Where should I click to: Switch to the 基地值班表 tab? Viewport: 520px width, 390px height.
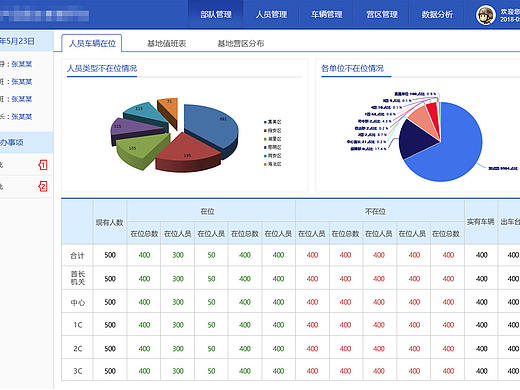click(166, 43)
